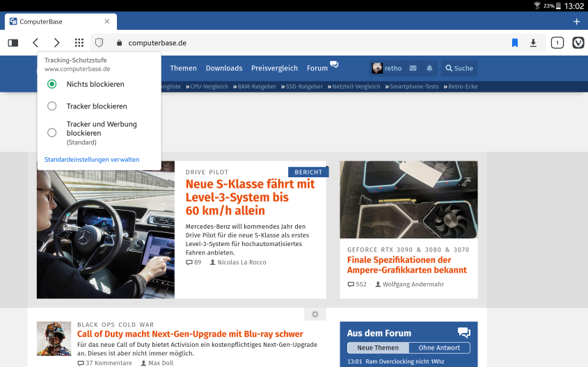Click retho username text

coord(393,68)
